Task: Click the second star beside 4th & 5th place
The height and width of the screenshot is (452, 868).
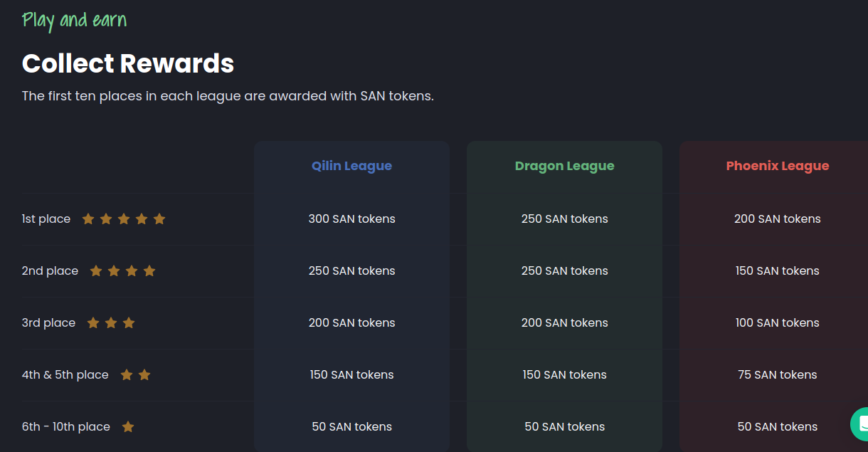Action: [144, 374]
